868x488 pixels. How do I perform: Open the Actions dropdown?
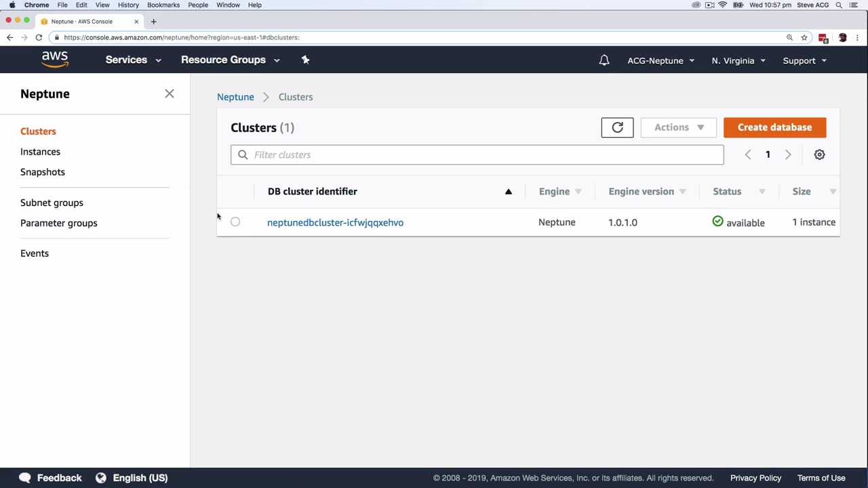679,127
